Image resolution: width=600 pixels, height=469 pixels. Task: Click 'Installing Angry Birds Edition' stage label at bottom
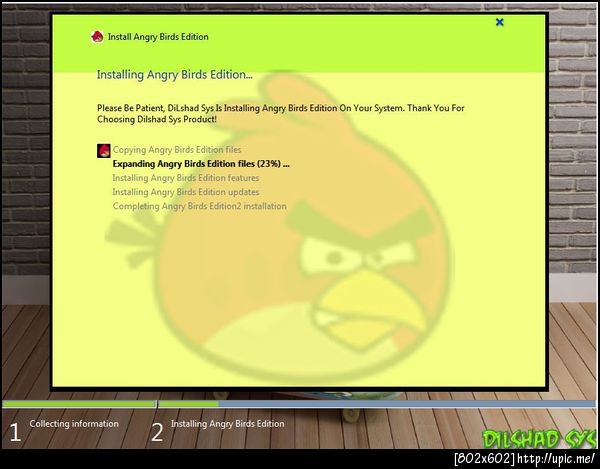pos(228,424)
